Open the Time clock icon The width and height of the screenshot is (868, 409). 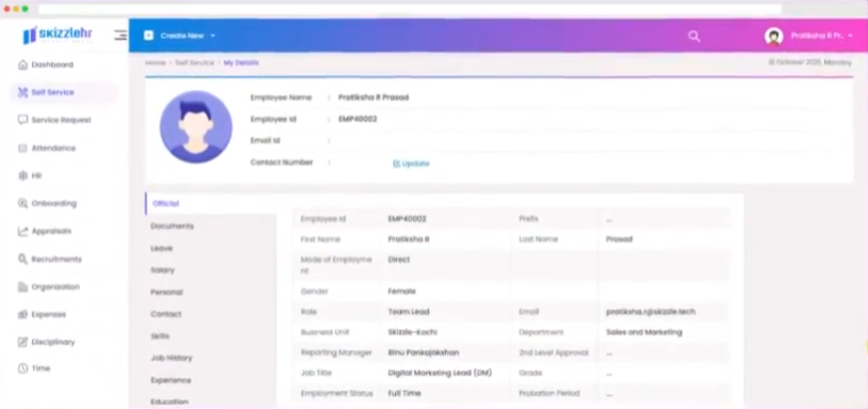(23, 368)
